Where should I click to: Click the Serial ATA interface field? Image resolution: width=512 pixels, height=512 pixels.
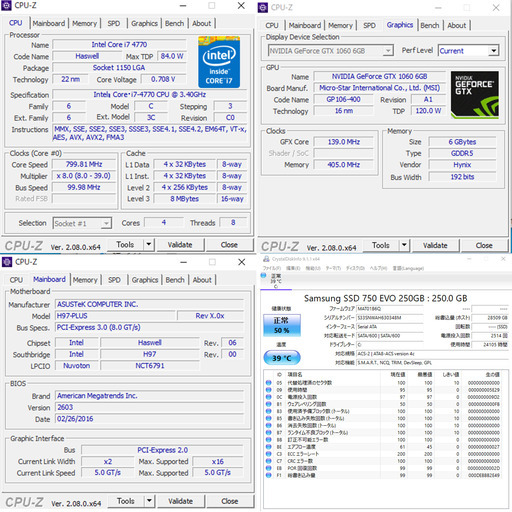[390, 327]
